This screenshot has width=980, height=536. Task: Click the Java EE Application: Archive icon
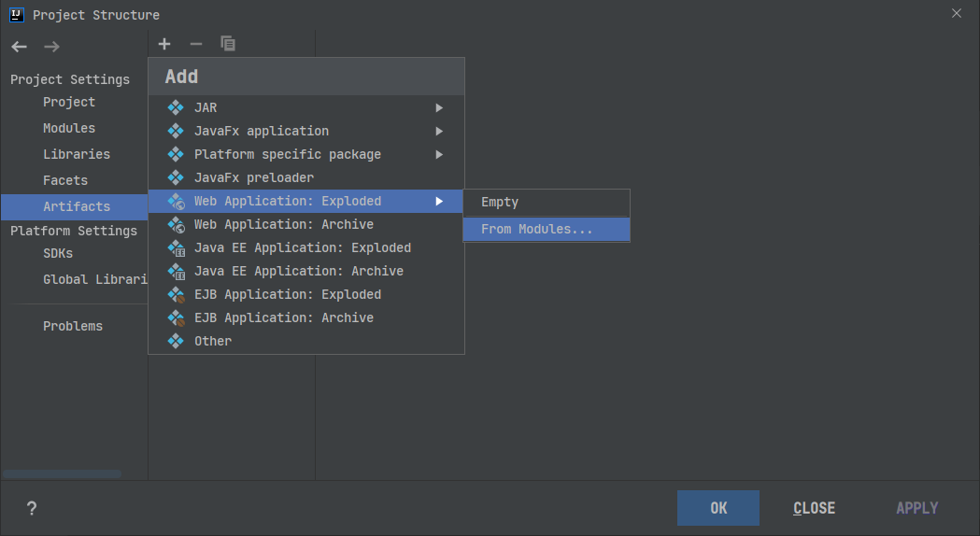pos(177,271)
